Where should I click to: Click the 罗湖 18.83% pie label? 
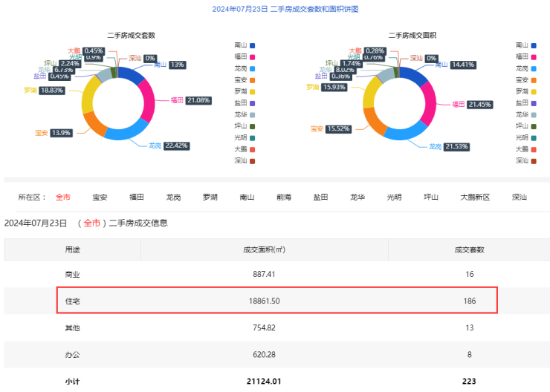[x=44, y=90]
